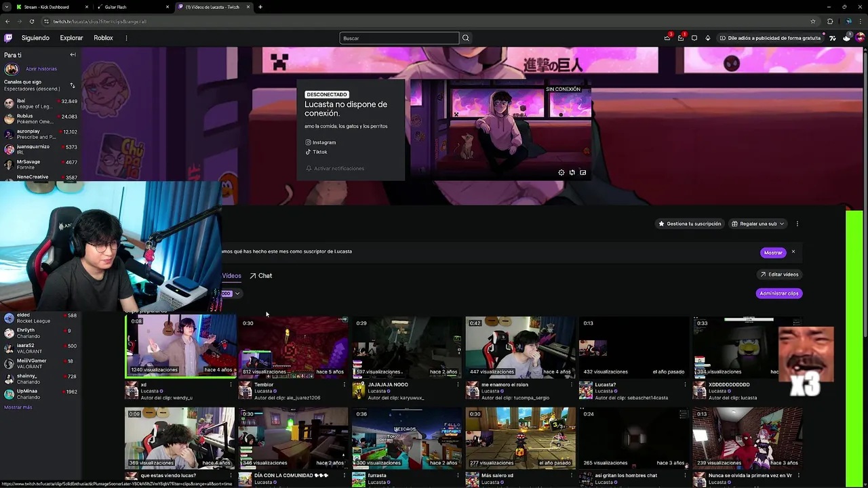Open the browser extensions icon
This screenshot has width=868, height=488.
coord(830,21)
